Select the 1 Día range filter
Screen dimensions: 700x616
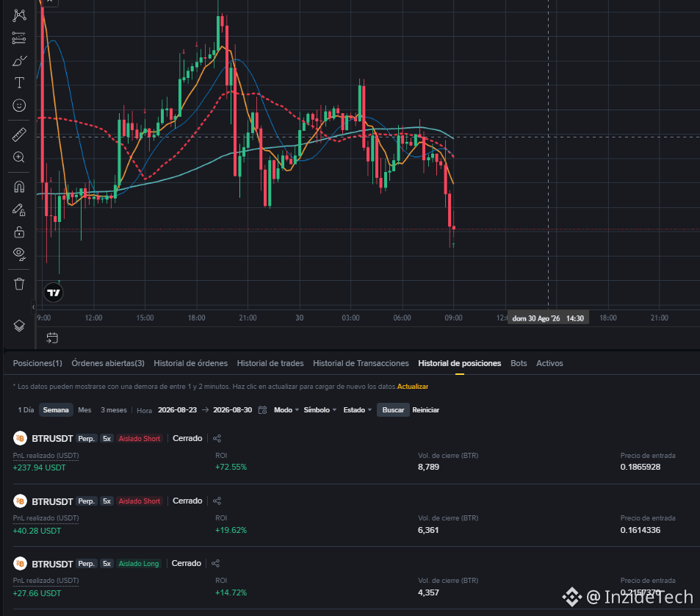26,409
